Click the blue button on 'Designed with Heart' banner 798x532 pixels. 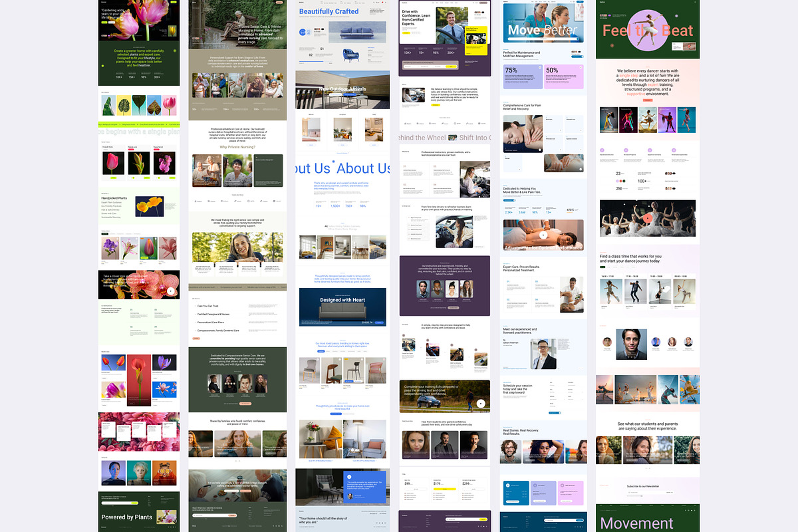point(379,323)
